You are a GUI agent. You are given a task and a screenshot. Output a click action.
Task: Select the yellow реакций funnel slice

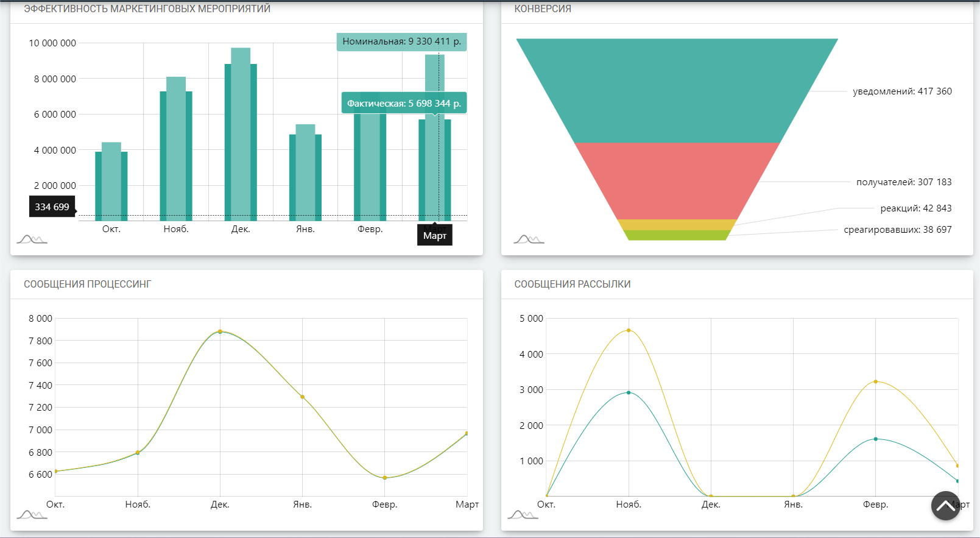pos(677,224)
